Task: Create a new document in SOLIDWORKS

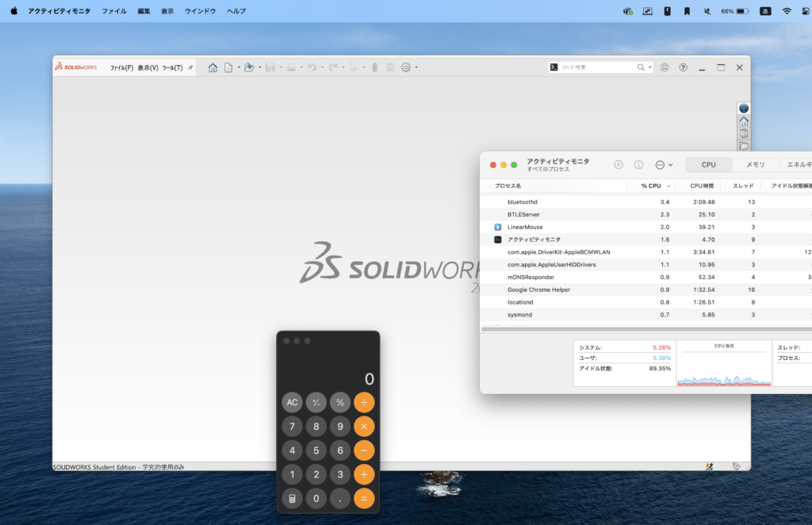Action: point(228,67)
